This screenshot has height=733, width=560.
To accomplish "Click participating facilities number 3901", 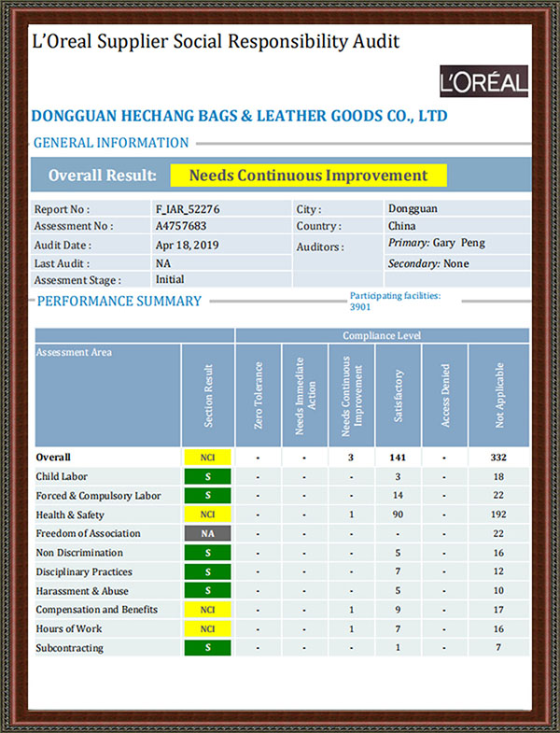I will pos(360,307).
